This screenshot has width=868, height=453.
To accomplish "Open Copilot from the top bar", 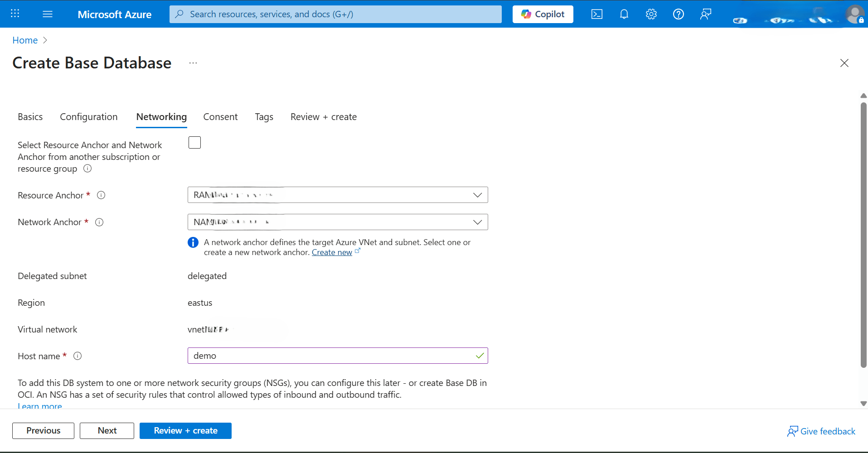I will [x=543, y=14].
